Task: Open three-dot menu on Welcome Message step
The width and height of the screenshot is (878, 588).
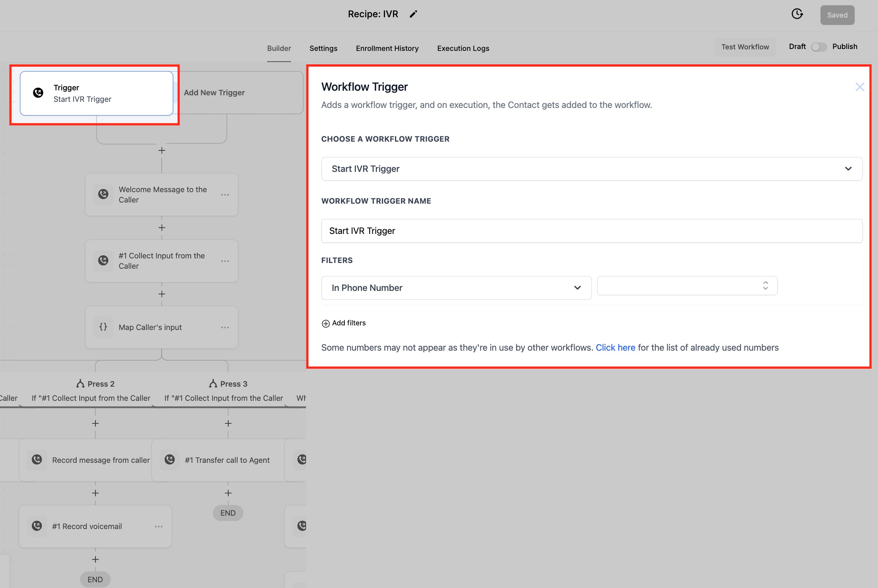Action: point(225,195)
